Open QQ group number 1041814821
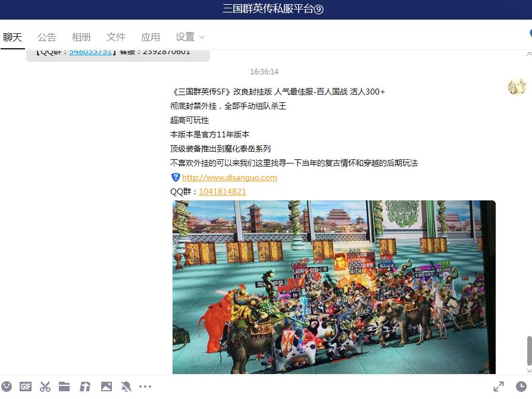532x399 pixels. [222, 191]
